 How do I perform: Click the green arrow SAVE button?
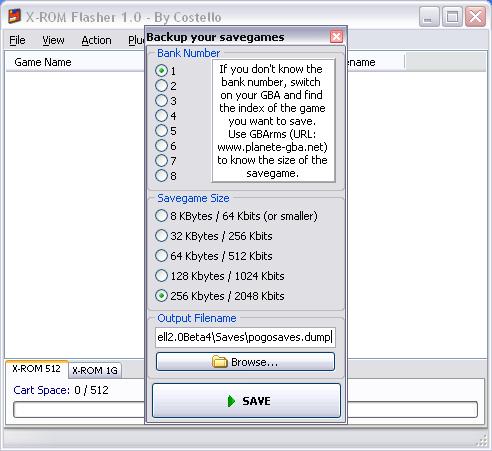246,400
